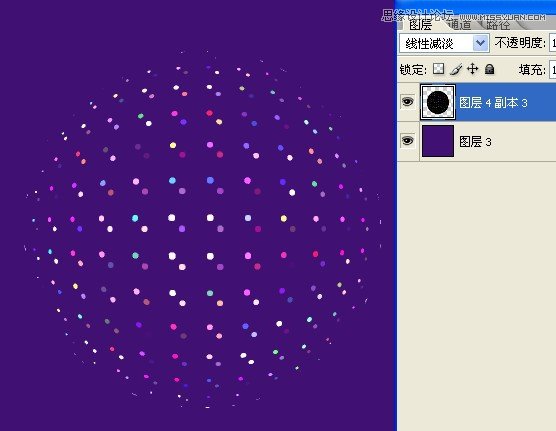
Task: Switch to the 路径 tab
Action: coord(498,24)
